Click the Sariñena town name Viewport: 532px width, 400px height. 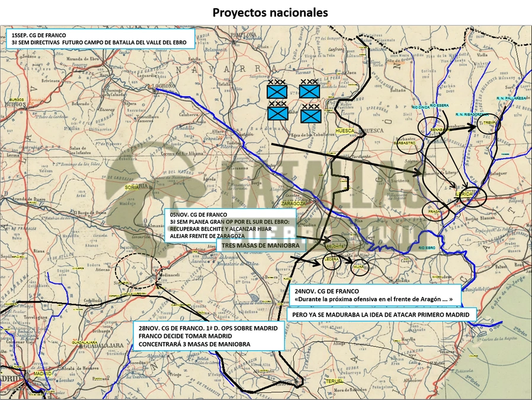pos(400,181)
